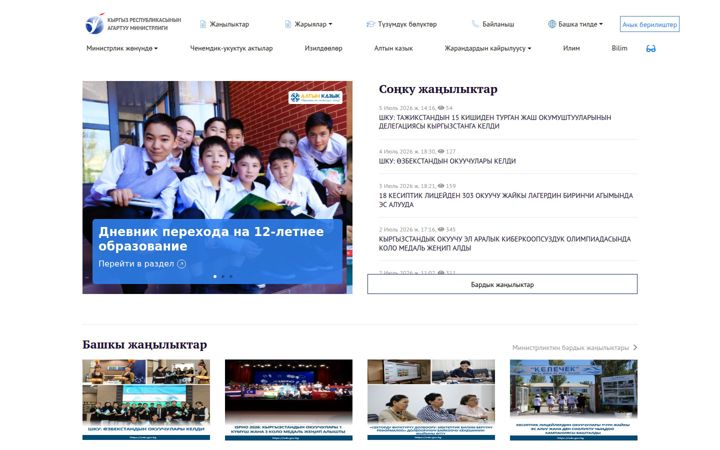Click the views eye icon on 2 Июль 17:16 news
Viewport: 720px width, 450px height.
coord(441,229)
